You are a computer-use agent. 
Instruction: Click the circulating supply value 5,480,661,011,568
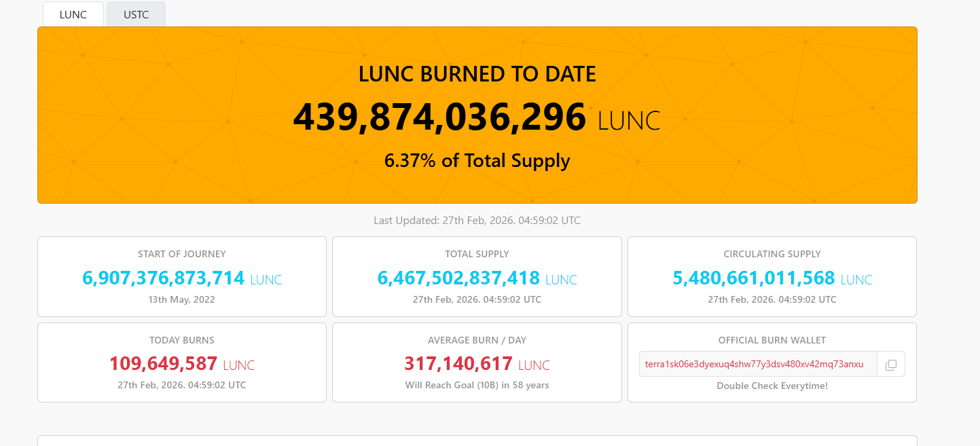pos(754,278)
